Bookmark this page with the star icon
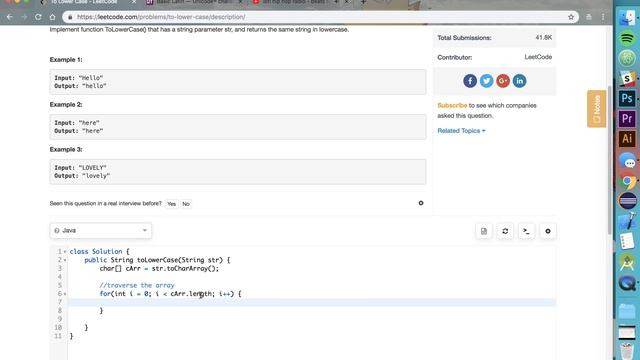The image size is (640, 360). click(x=571, y=17)
